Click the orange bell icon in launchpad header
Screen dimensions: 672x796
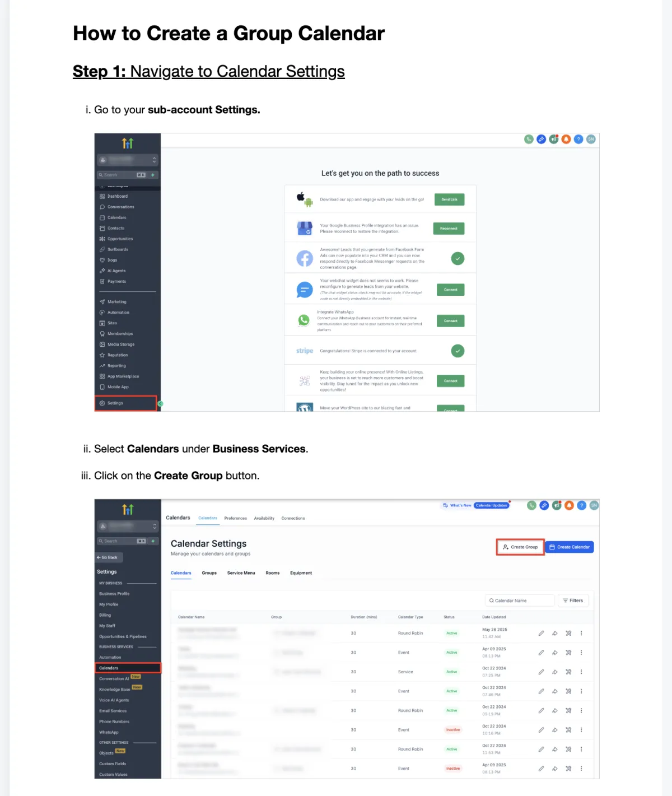tap(566, 139)
